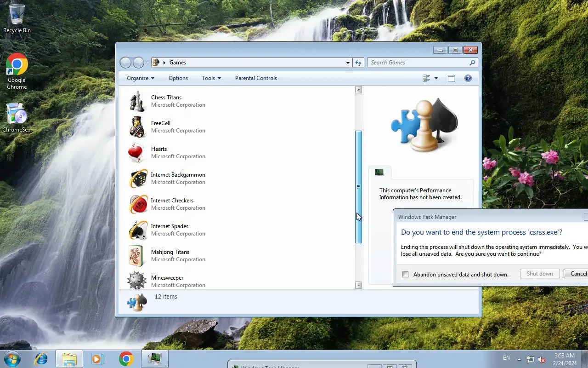Click the muted volume tray icon
This screenshot has width=588, height=368.
542,359
